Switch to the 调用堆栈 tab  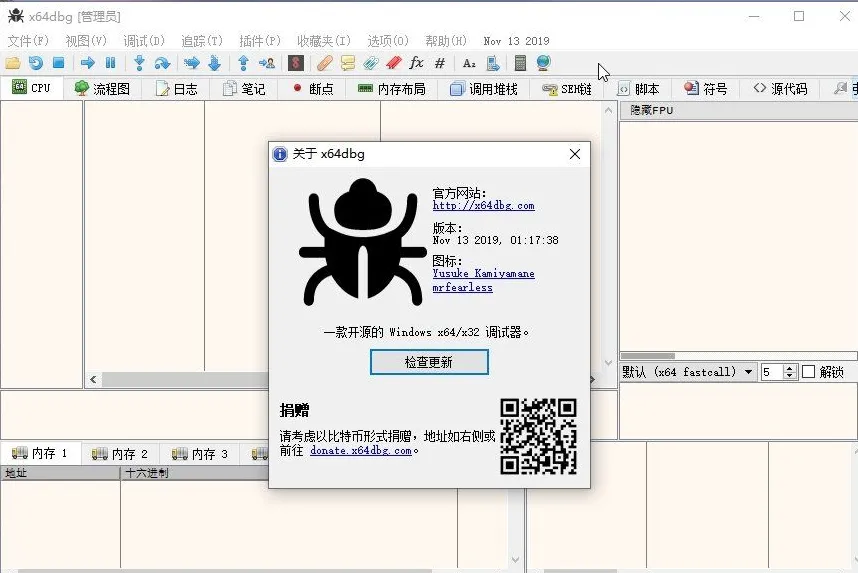click(484, 89)
